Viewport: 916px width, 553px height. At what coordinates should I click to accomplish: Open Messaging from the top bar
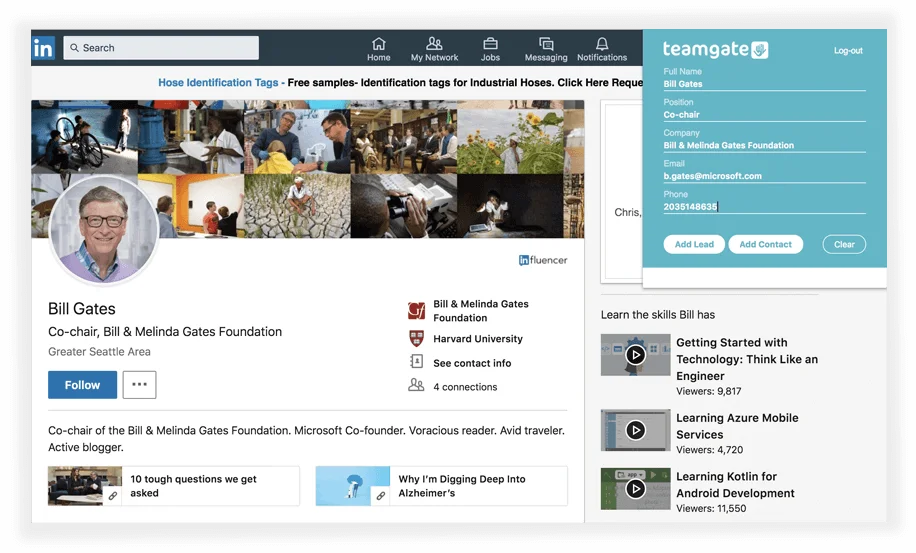pos(546,49)
